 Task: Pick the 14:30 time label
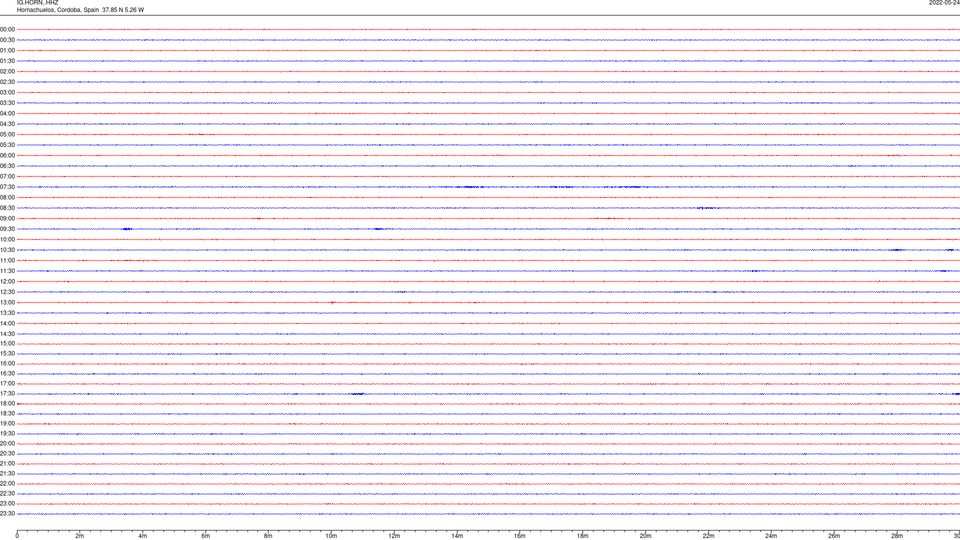point(7,334)
